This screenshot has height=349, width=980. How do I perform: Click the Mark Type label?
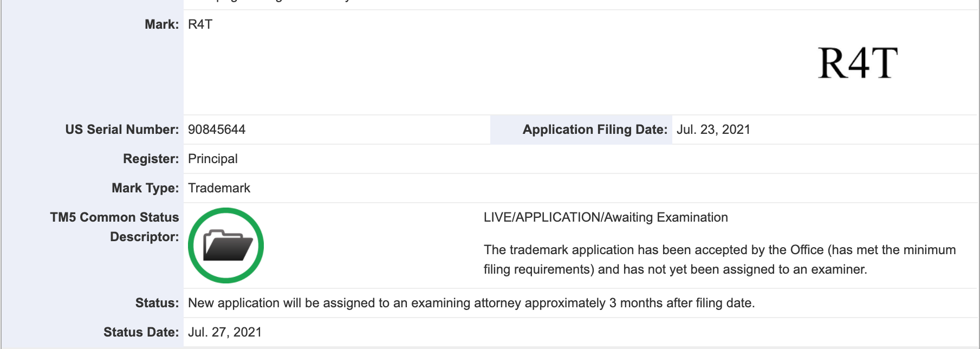click(x=145, y=188)
